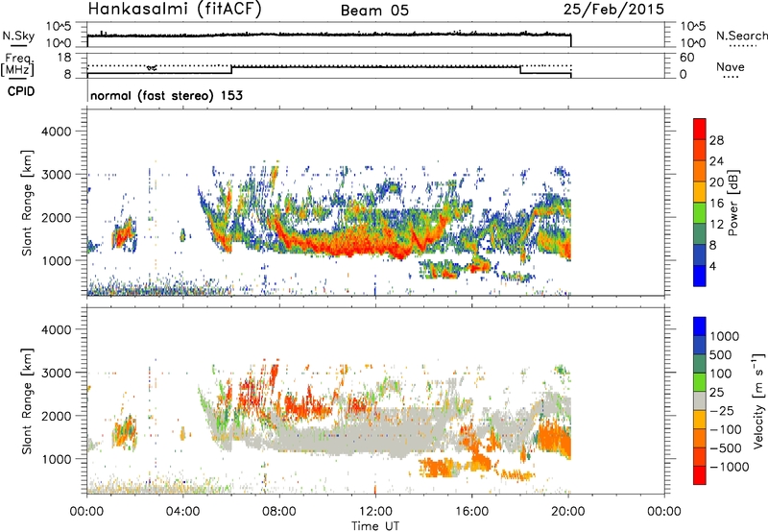This screenshot has height=532, width=768.
Task: Click the 'Freq. [MHz]' label
Action: pos(18,65)
